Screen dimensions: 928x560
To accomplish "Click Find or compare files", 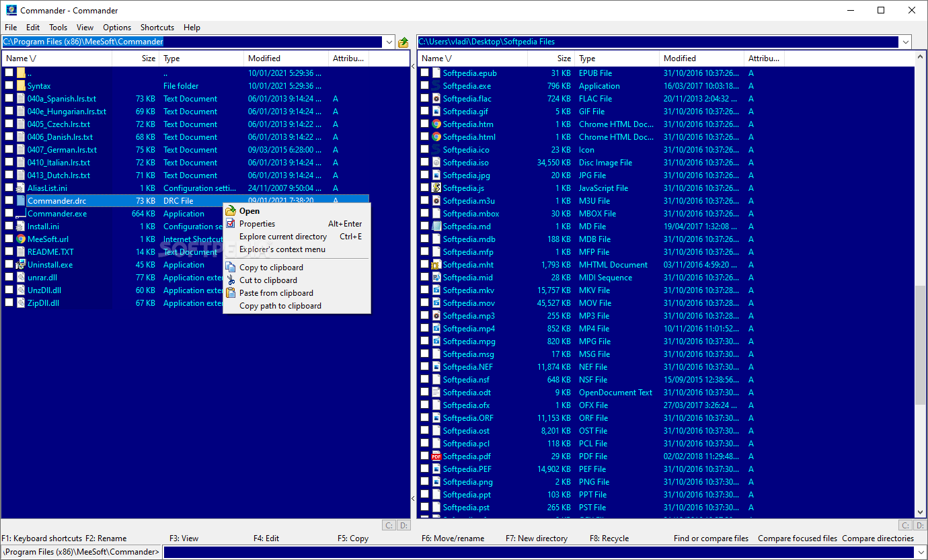I will [711, 538].
